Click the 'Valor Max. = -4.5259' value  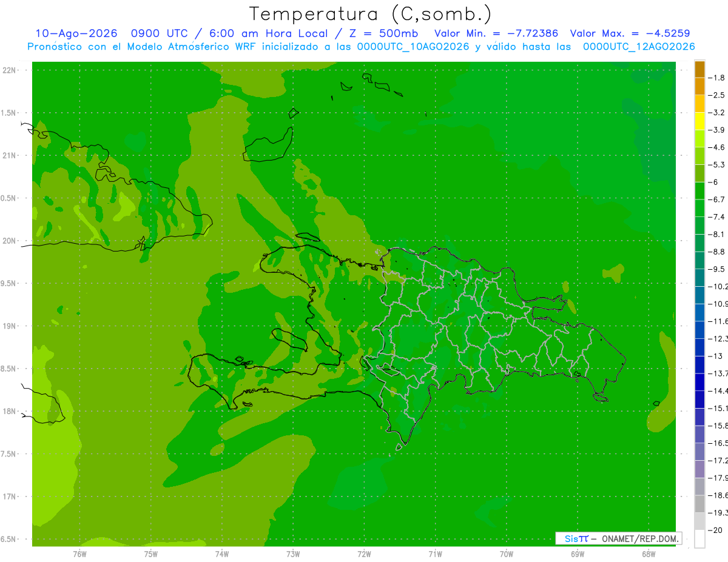(630, 34)
